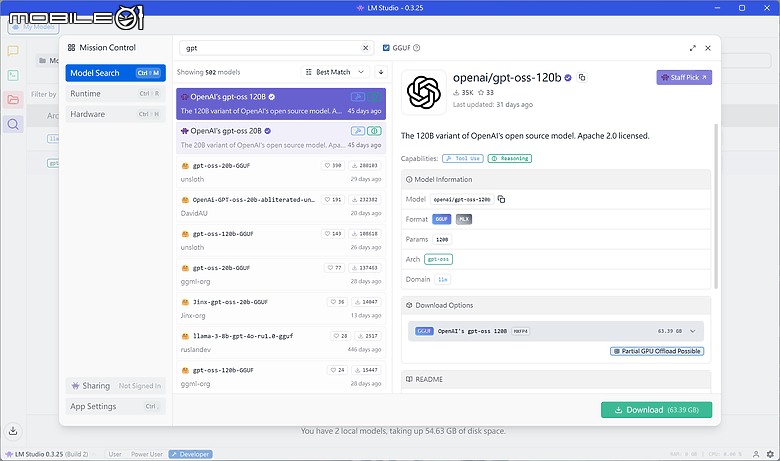This screenshot has height=461, width=780.
Task: Expand the GGUF OpenAI's gpt-oss 120B download option
Action: pos(556,331)
